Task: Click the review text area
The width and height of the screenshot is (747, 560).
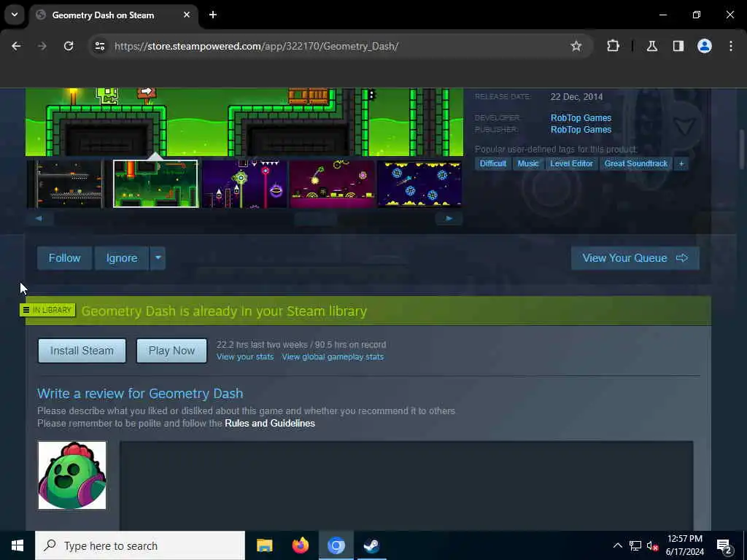Action: (406, 486)
